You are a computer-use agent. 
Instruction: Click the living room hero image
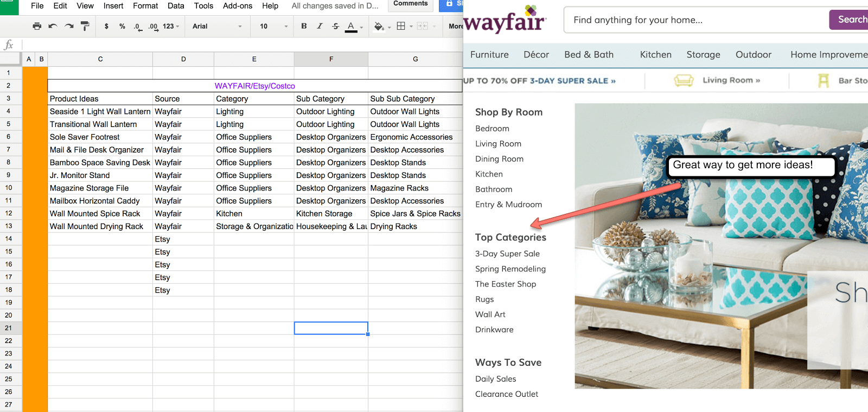(722, 246)
